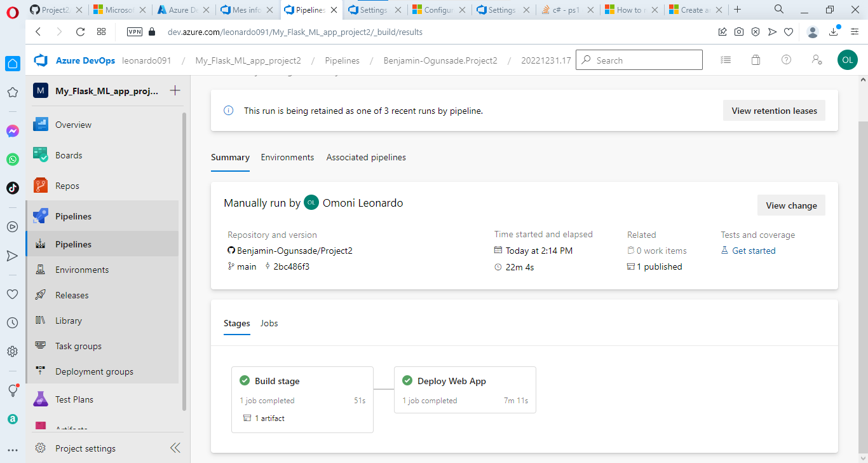Image resolution: width=868 pixels, height=463 pixels.
Task: Click the Azure DevOps logo
Action: 40,59
